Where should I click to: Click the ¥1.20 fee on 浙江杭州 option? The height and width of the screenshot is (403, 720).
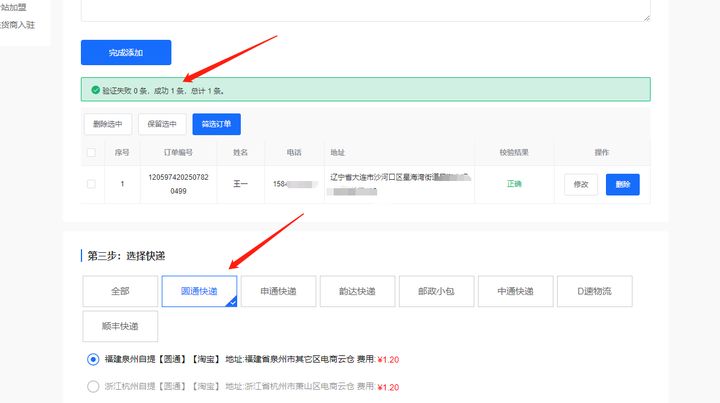click(388, 387)
